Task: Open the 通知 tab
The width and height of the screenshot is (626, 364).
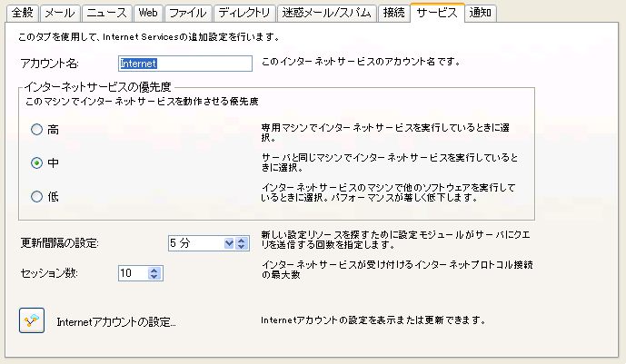Action: (477, 13)
